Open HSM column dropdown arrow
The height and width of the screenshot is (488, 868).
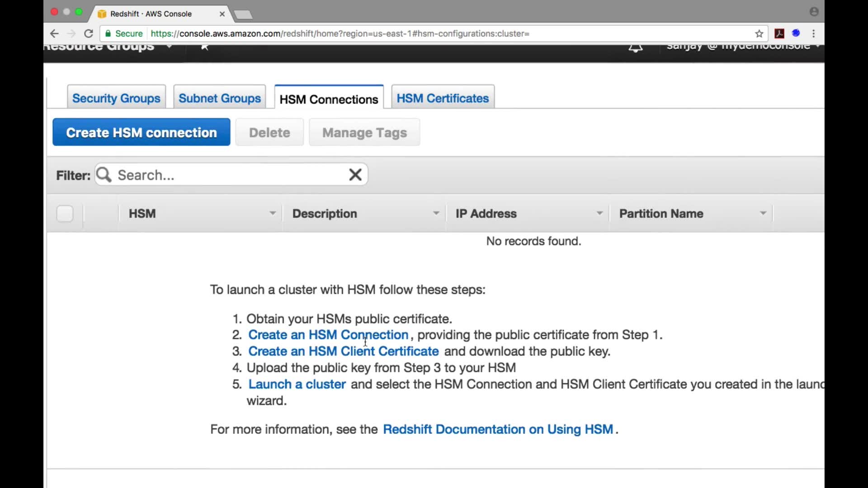(x=273, y=213)
